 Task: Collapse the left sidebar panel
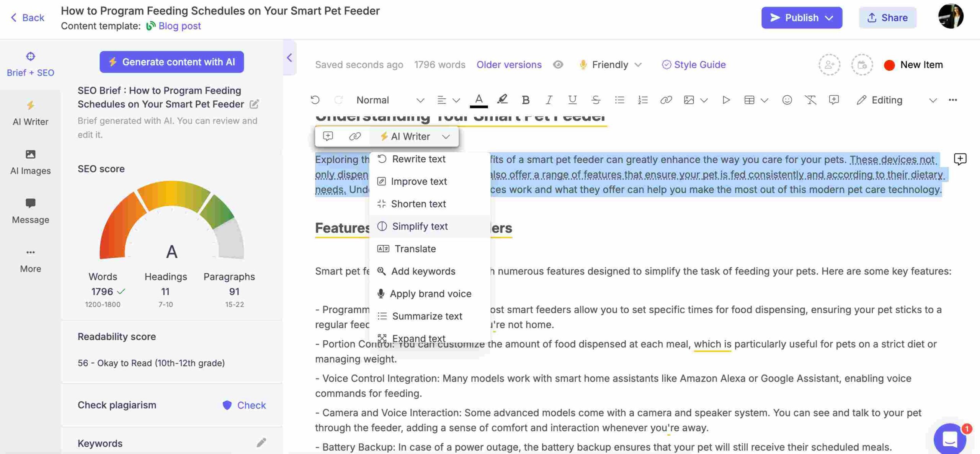(x=289, y=57)
